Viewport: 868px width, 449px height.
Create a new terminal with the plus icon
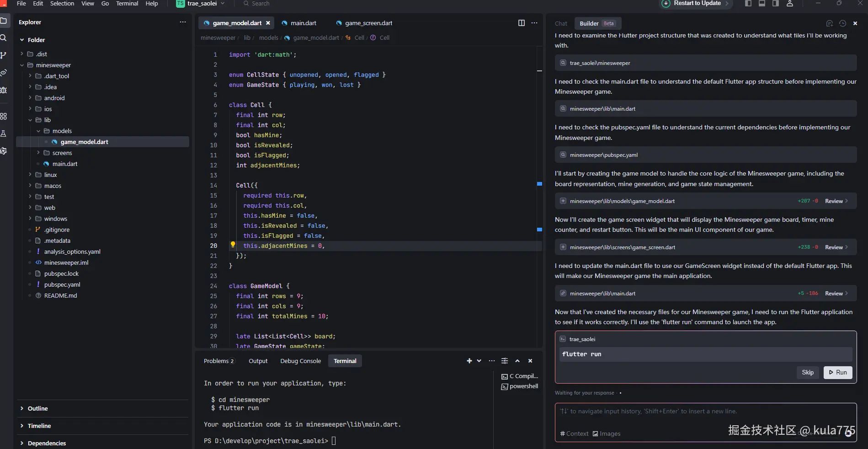coord(469,361)
